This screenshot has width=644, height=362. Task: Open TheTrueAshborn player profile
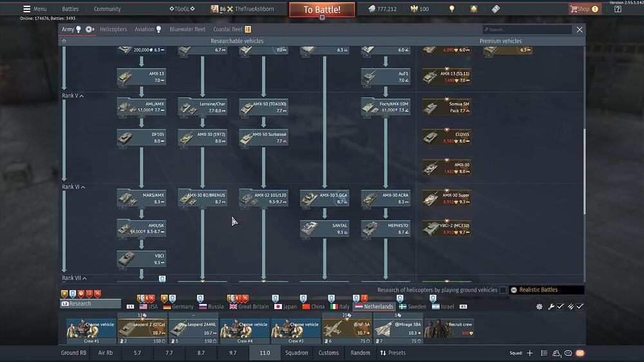[x=254, y=8]
